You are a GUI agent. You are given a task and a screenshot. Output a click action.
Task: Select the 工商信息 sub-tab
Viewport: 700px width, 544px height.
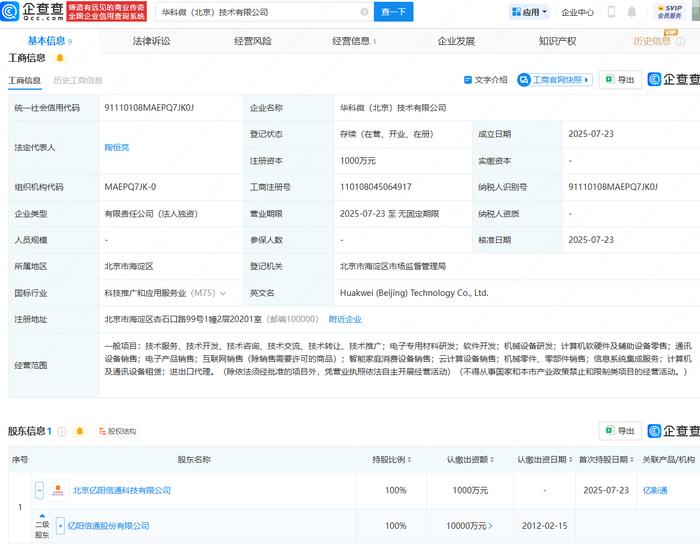tap(25, 80)
